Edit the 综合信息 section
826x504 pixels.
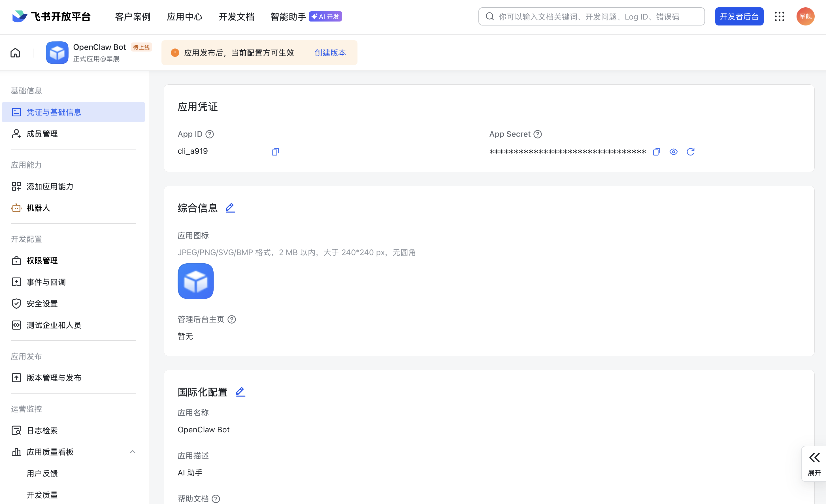pos(230,208)
